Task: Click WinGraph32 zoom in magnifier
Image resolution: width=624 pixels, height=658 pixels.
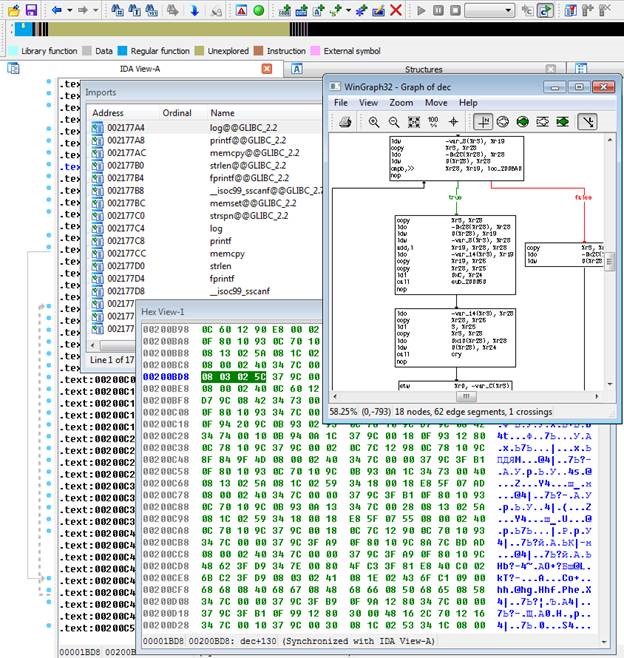Action: [373, 122]
